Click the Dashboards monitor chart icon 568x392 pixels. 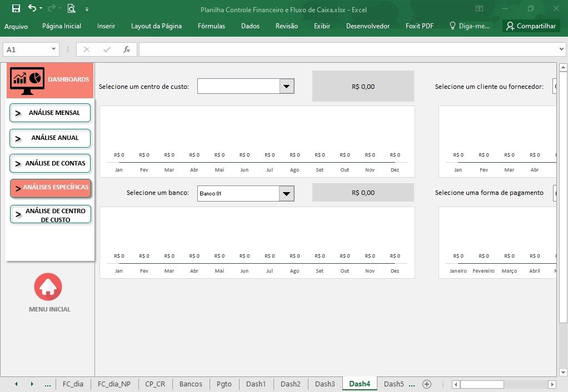coord(27,81)
